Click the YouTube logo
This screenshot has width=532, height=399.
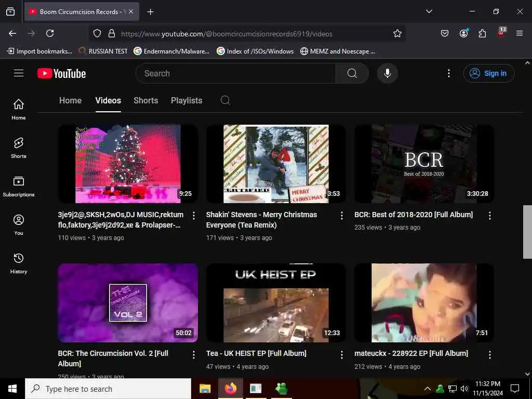point(61,73)
